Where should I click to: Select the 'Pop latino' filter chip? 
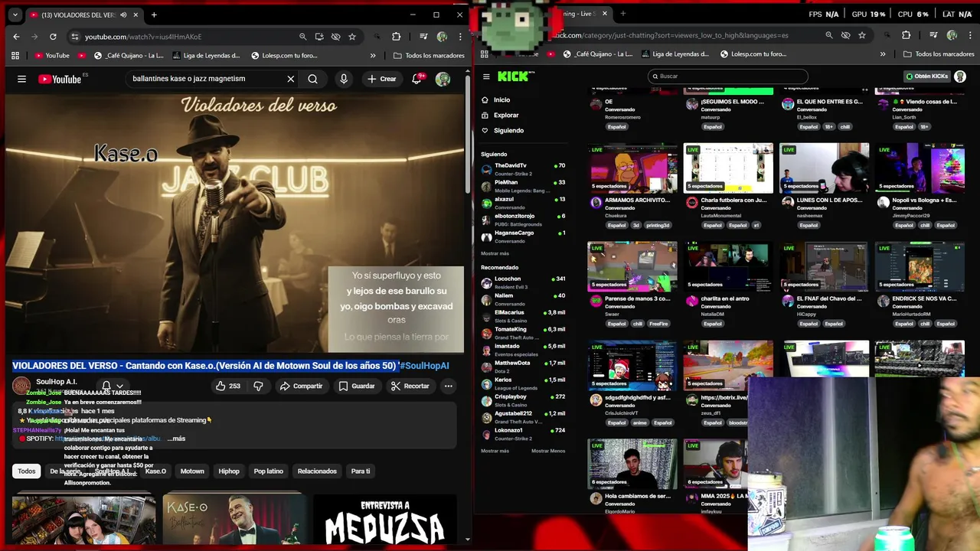pos(269,471)
